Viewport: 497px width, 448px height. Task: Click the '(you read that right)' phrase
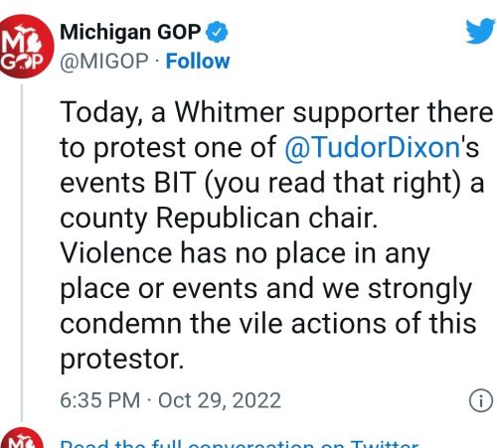coord(333,184)
